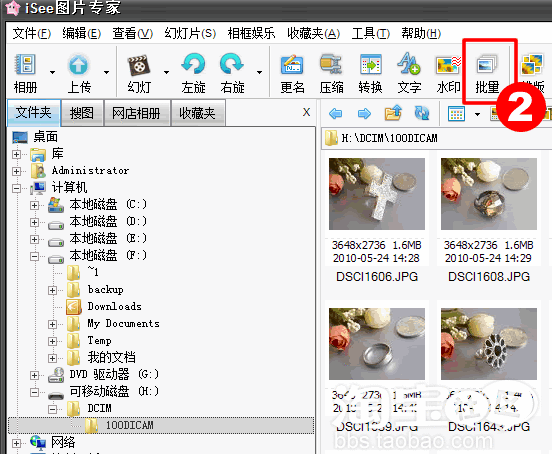Image resolution: width=552 pixels, height=454 pixels.
Task: Collapse the 计算机 tree node
Action: [16, 188]
